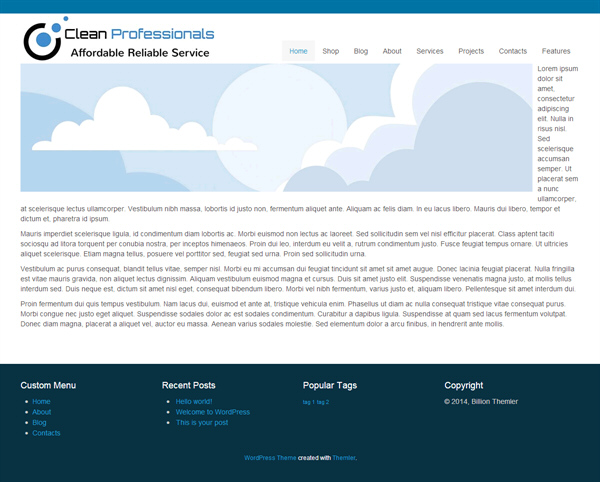Click the footer Blog link
This screenshot has width=600, height=482.
[39, 423]
